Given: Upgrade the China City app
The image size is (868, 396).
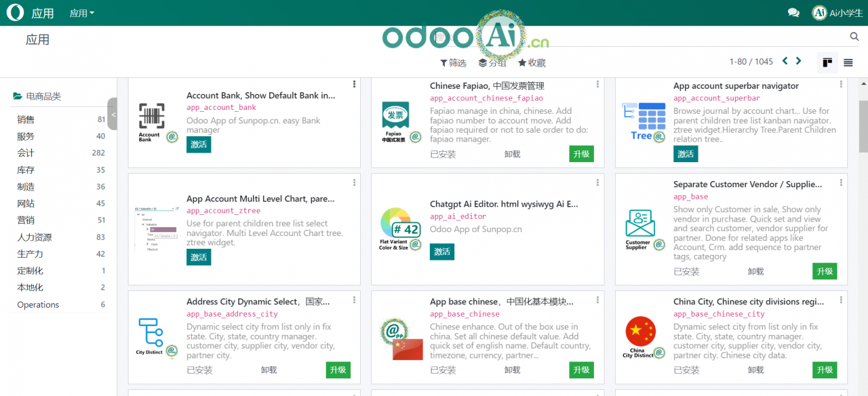Looking at the screenshot, I should pyautogui.click(x=825, y=370).
